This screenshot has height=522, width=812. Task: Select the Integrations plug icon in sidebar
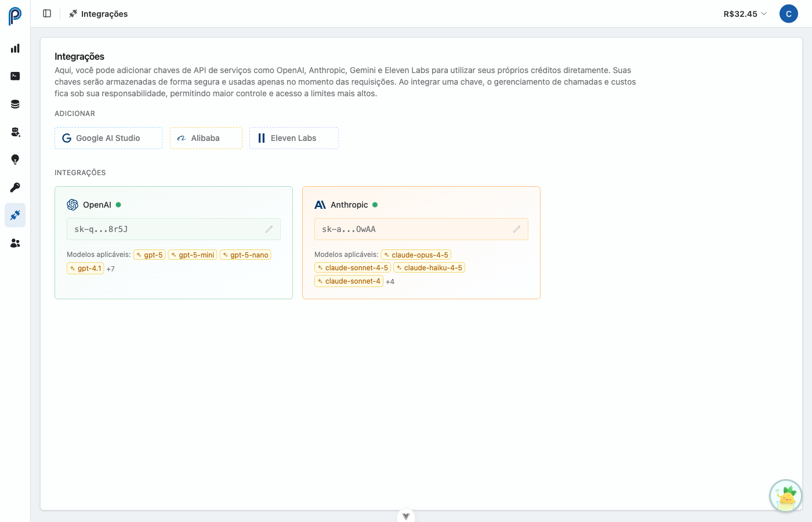(15, 215)
